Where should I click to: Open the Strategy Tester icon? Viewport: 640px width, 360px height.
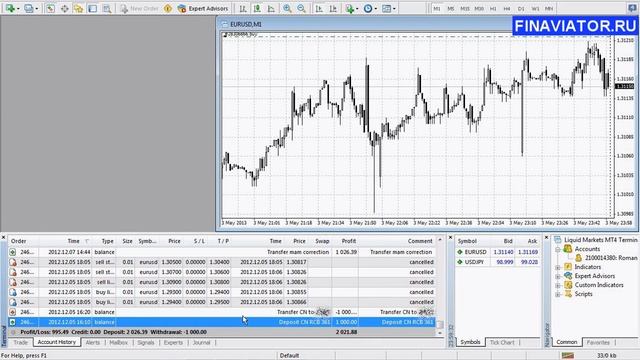pyautogui.click(x=107, y=8)
